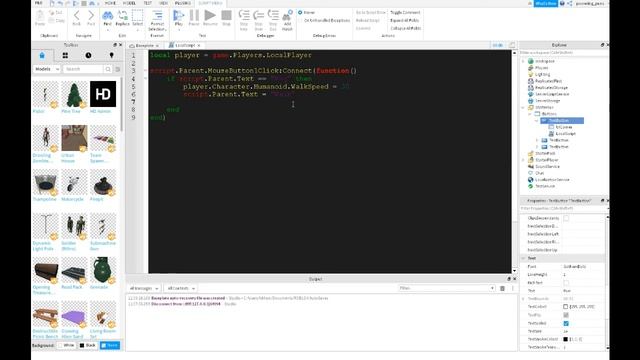The image size is (640, 360).
Task: Navigate Back with the left arrow icon
Action: pyautogui.click(x=77, y=16)
